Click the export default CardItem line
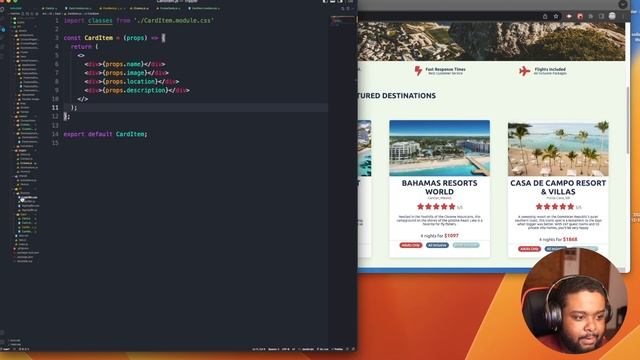Viewport: 640px width, 360px height. click(x=105, y=134)
